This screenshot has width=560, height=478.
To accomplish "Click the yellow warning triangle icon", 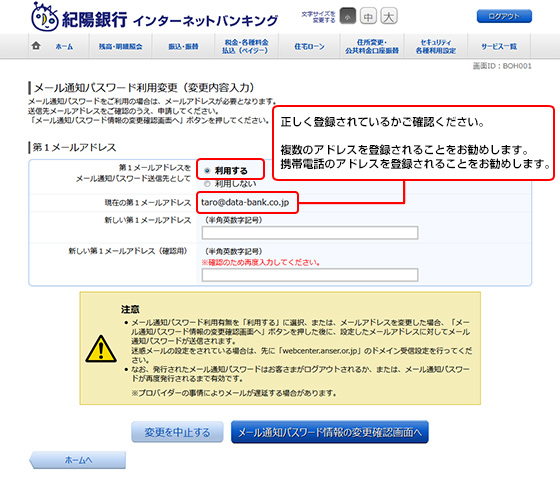I will [101, 349].
